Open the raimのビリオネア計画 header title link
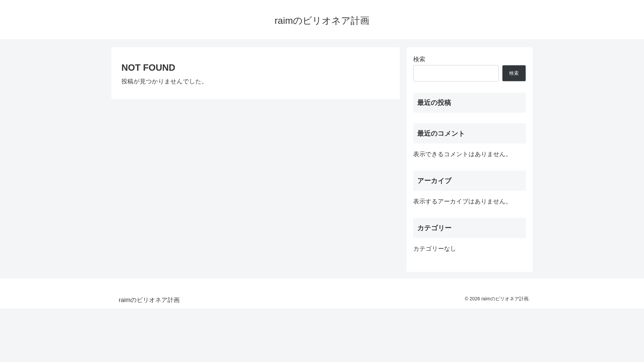Viewport: 644px width, 362px height. coord(322,20)
